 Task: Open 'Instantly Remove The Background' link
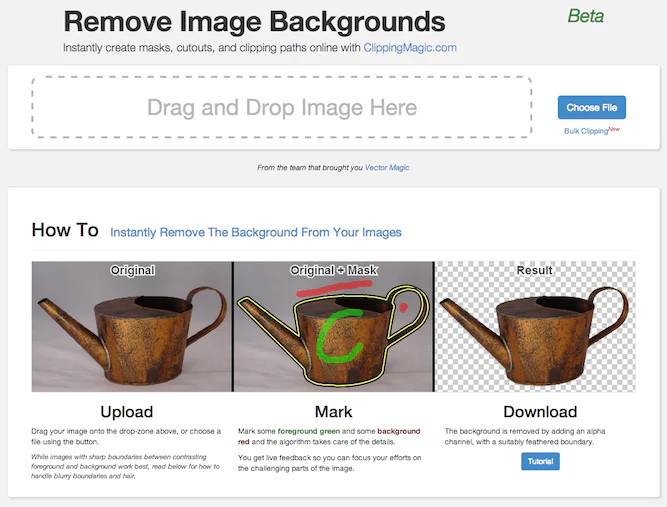coord(255,232)
